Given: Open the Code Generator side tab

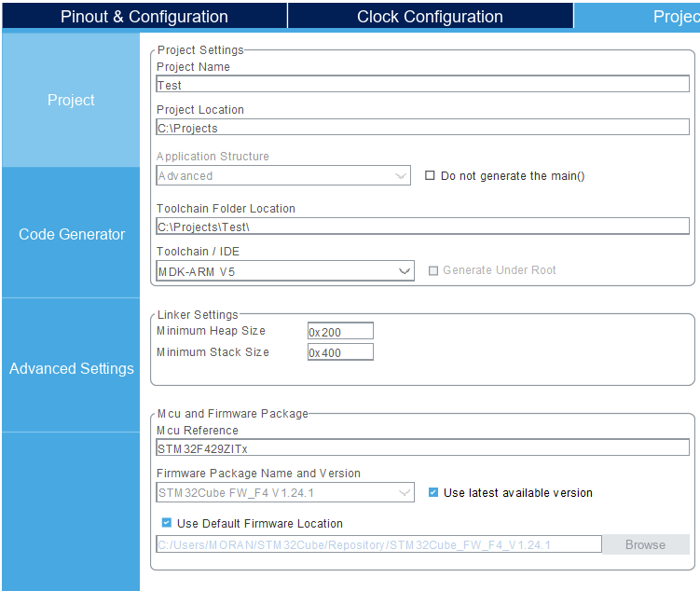Looking at the screenshot, I should [x=71, y=234].
